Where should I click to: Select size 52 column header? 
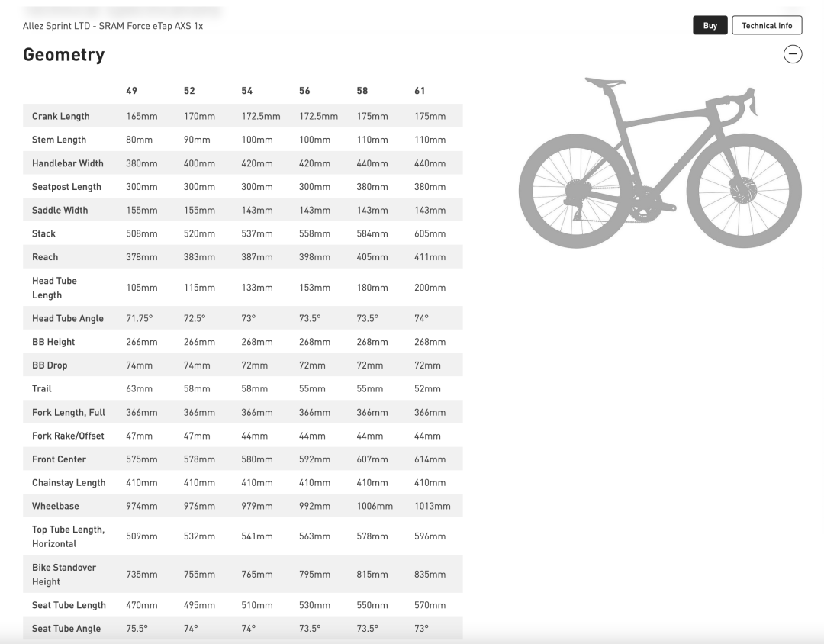[188, 90]
